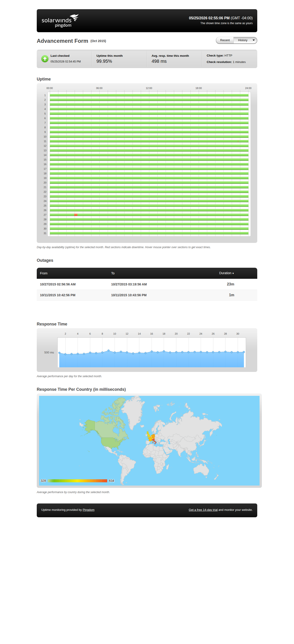Screen dimensions: 294x644
Task: Click the small red outage mark on day 11
Action: (238, 141)
